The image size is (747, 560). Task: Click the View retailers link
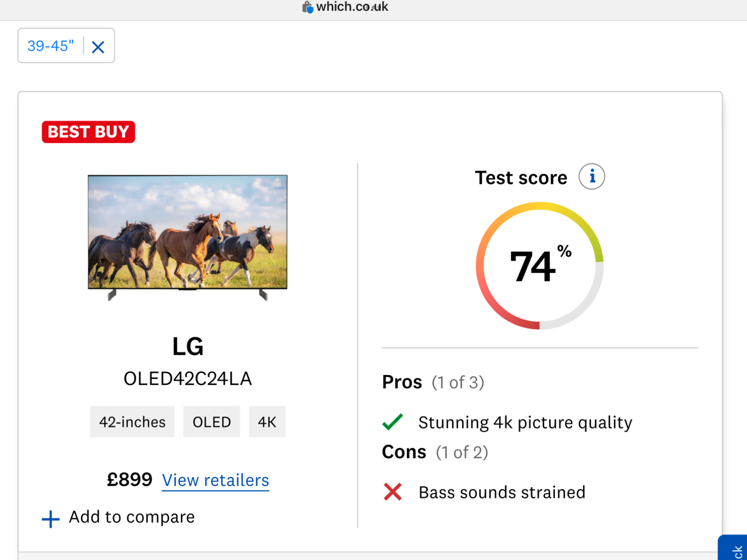point(215,480)
